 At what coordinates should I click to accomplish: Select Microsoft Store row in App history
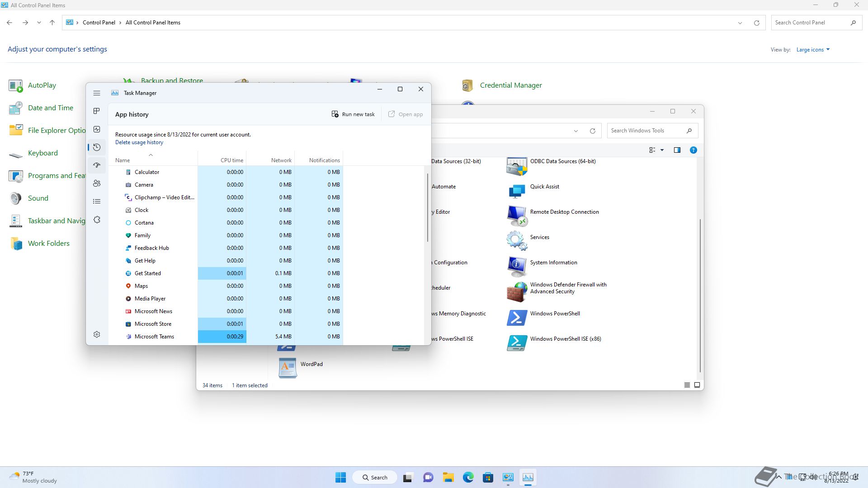point(226,324)
